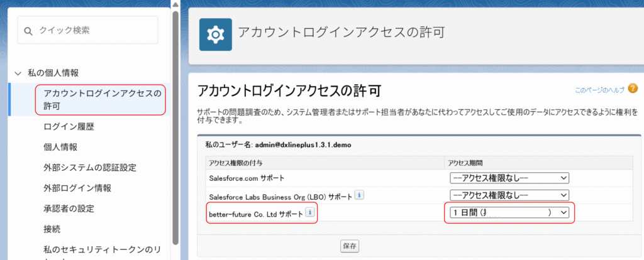
Task: Click into the クイック検索 field
Action: pyautogui.click(x=94, y=30)
